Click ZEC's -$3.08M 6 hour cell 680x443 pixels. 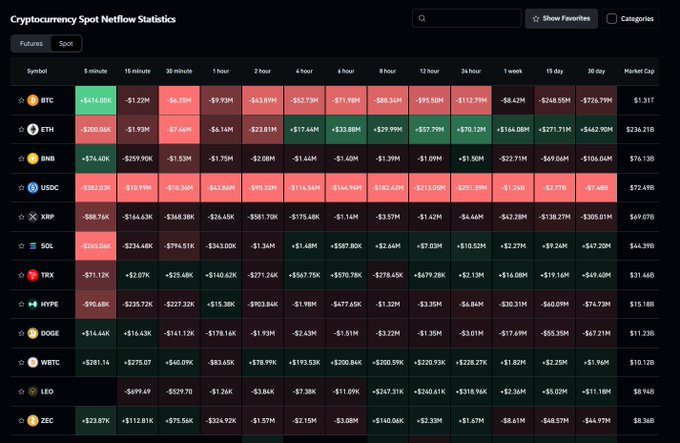(346, 420)
